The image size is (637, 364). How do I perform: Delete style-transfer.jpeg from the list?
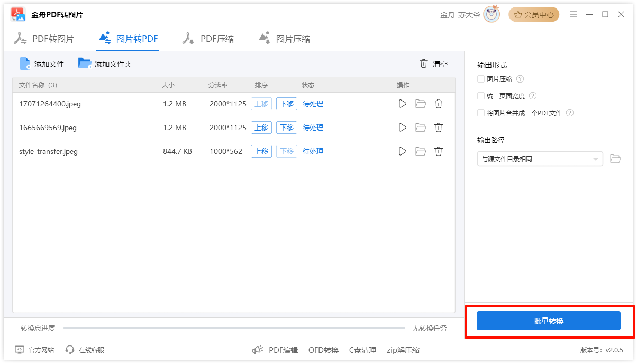[439, 151]
